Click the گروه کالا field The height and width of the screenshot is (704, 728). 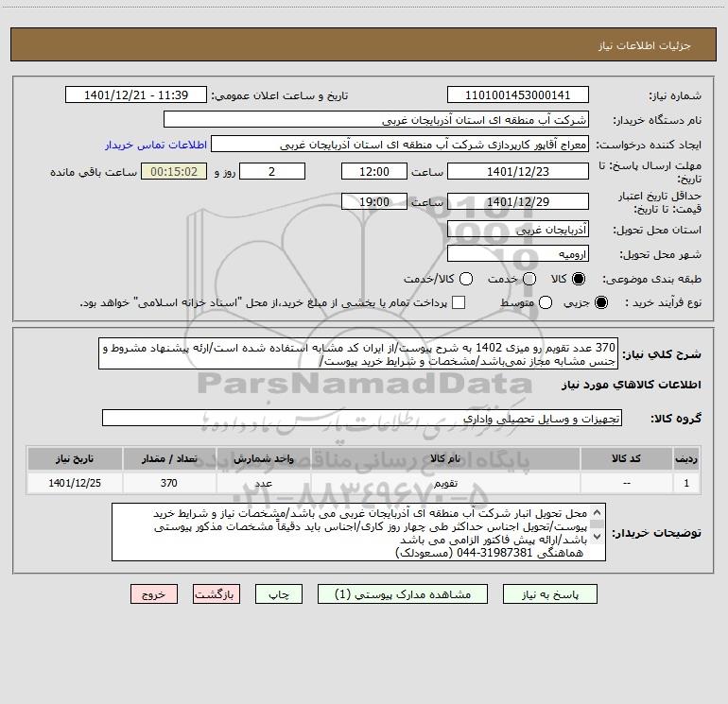362,418
